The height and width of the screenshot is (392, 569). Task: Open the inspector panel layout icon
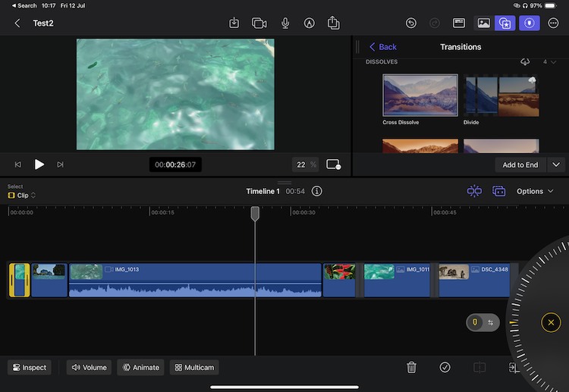coord(459,24)
